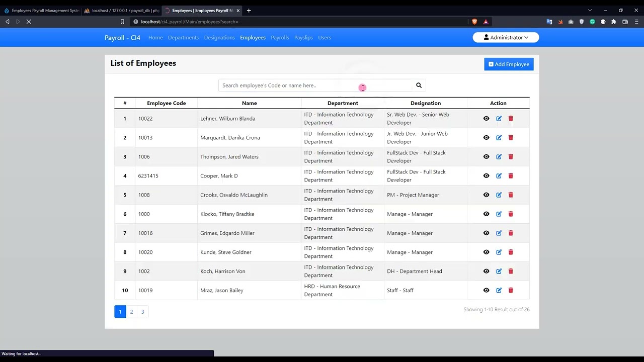This screenshot has height=362, width=644.
Task: View details of Koch, Harrison Von
Action: (486, 271)
